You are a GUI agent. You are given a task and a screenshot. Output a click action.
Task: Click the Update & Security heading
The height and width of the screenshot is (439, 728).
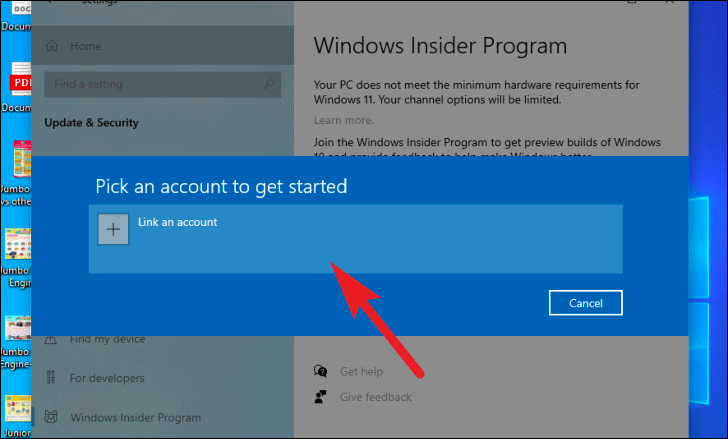[91, 123]
